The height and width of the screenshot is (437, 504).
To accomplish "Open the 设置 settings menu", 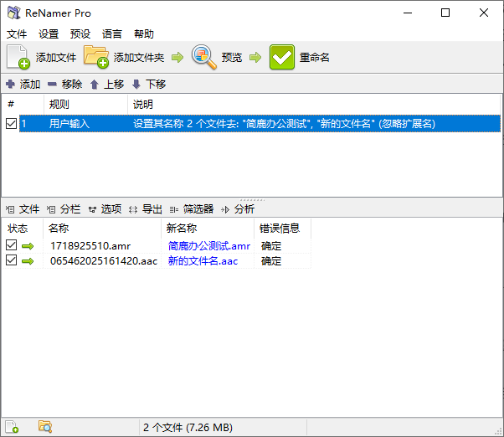I will pyautogui.click(x=49, y=33).
